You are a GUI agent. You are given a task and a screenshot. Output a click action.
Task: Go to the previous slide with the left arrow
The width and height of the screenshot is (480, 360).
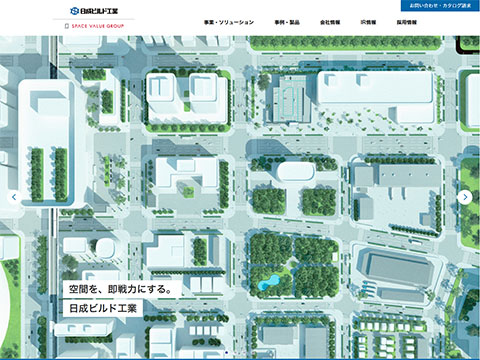14,197
